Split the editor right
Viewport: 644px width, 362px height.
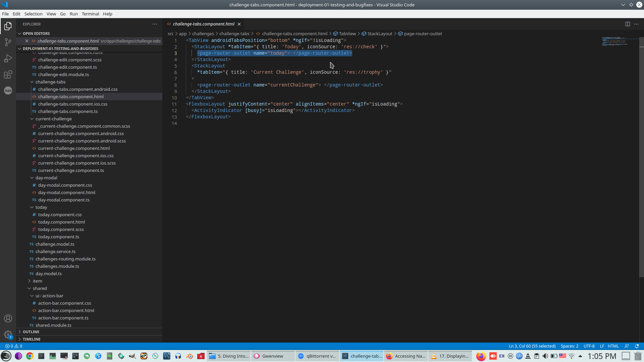(627, 24)
